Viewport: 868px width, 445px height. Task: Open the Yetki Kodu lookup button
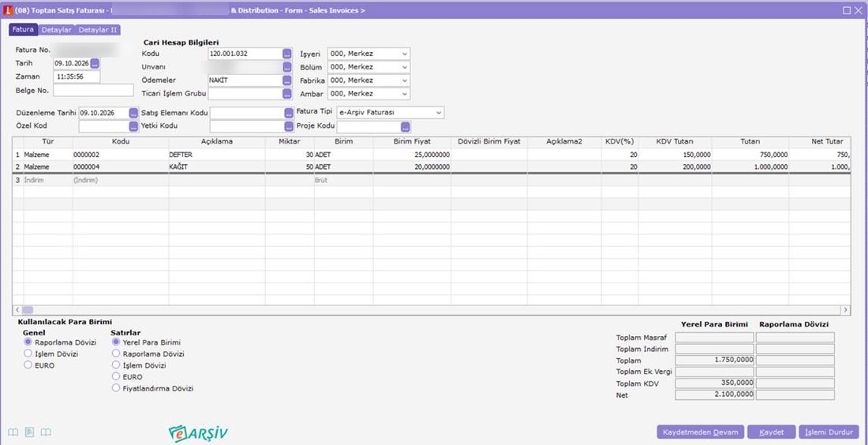pyautogui.click(x=288, y=127)
